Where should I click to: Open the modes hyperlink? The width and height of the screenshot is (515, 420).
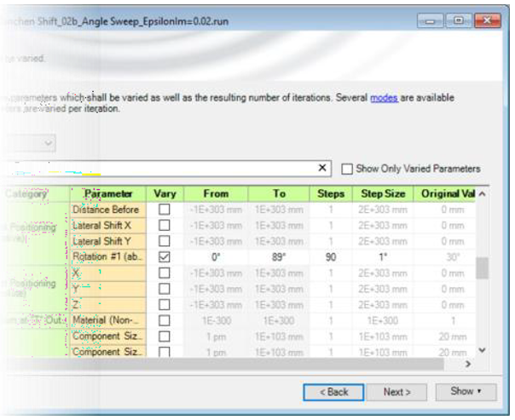(384, 98)
